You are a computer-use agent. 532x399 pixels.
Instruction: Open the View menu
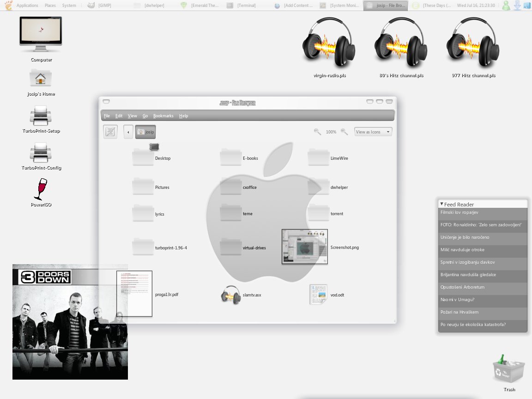pos(133,116)
